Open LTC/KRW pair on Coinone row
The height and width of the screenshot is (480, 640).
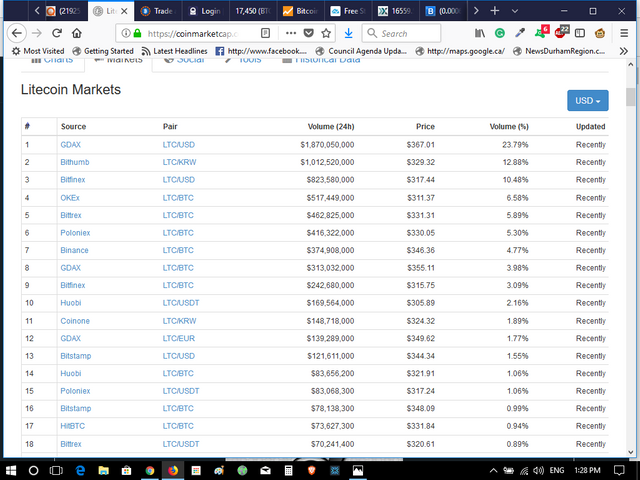179,321
